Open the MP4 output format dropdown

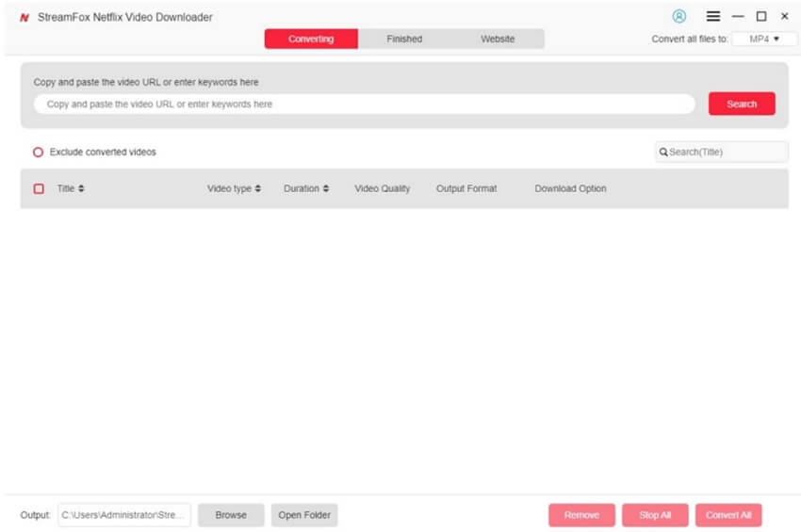tap(763, 39)
